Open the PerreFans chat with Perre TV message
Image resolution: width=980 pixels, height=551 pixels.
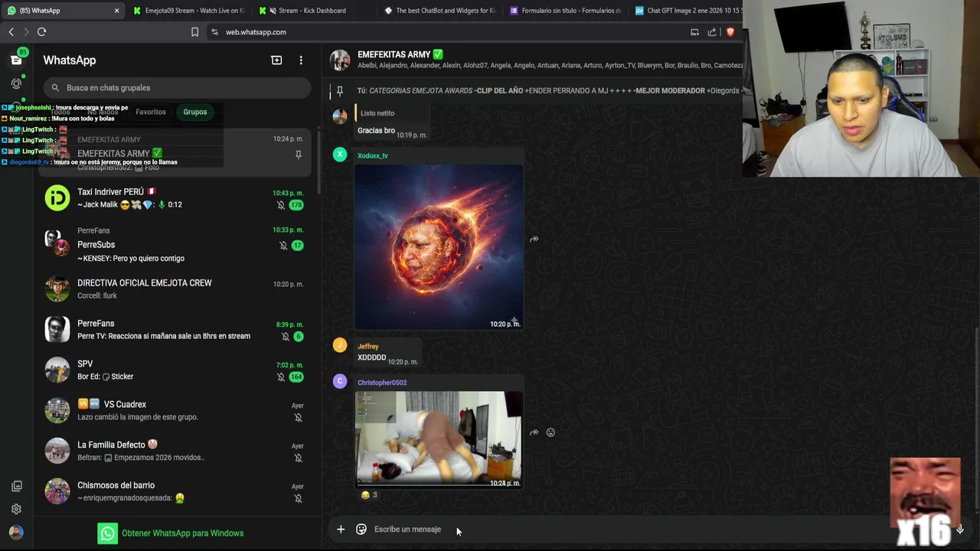tap(176, 330)
